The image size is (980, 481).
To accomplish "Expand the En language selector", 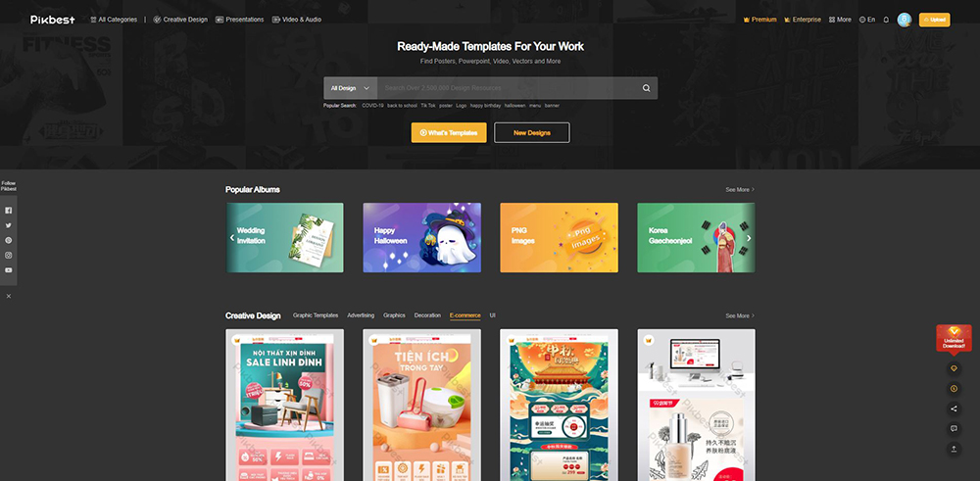I will [867, 20].
